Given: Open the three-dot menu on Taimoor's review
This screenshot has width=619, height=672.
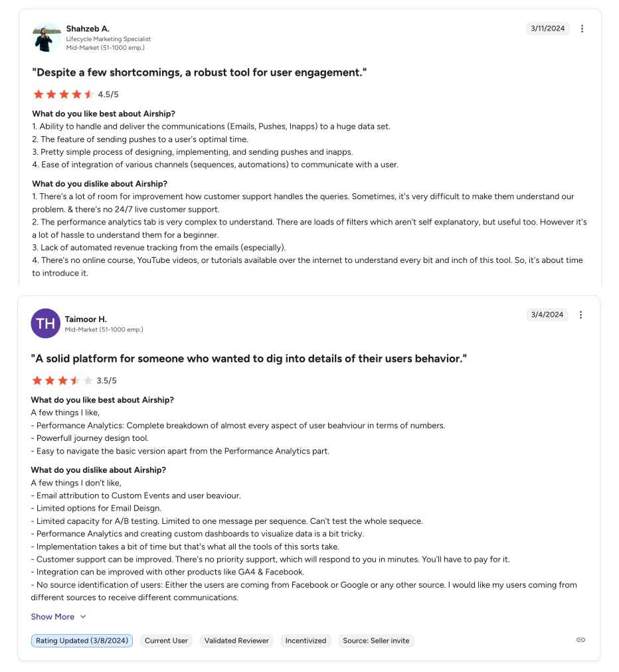Looking at the screenshot, I should [x=581, y=315].
